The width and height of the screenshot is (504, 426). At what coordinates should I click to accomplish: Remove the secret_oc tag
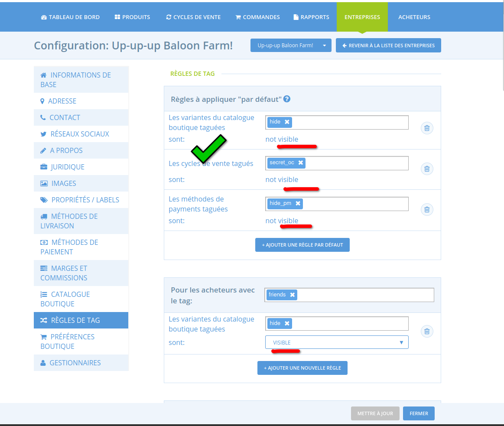pos(300,163)
